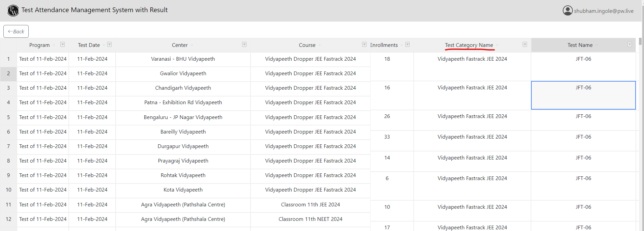Open the Program column filter icon

tap(62, 45)
